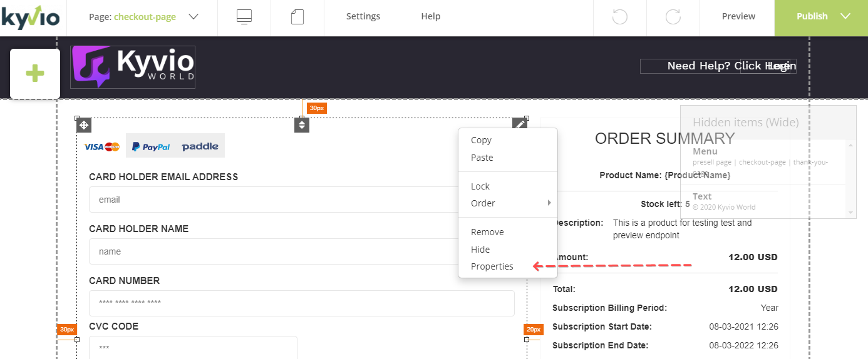Click the card number input field

[302, 303]
